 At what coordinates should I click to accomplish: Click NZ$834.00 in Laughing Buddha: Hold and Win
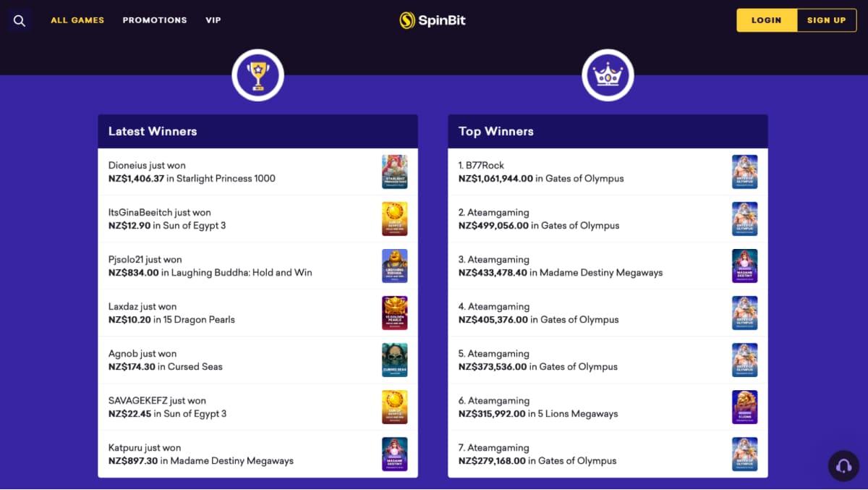210,272
